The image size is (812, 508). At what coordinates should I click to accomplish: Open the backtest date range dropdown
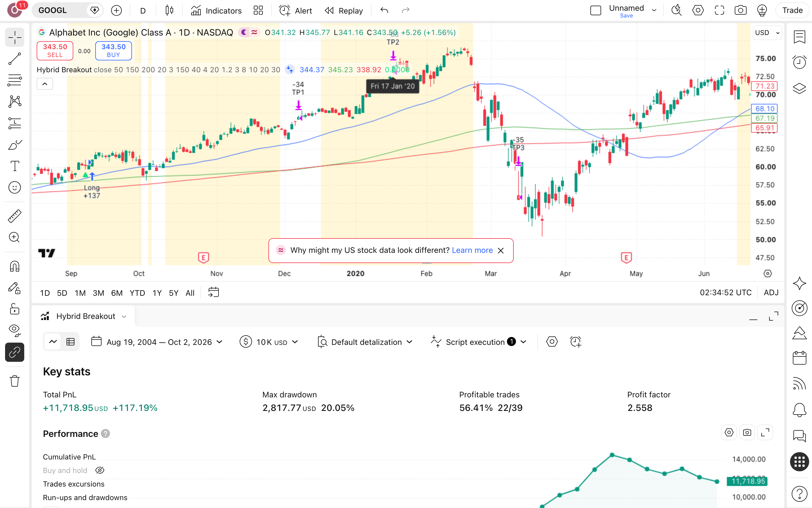click(157, 342)
